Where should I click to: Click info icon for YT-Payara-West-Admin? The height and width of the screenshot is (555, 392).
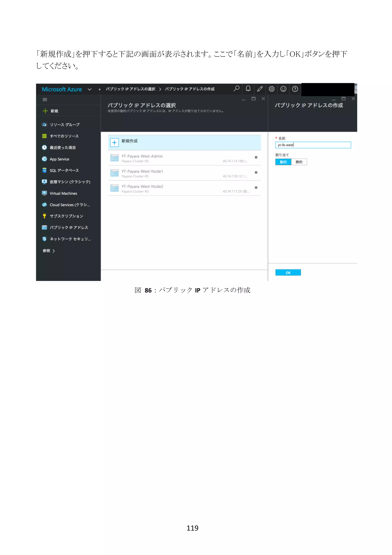pyautogui.click(x=256, y=157)
